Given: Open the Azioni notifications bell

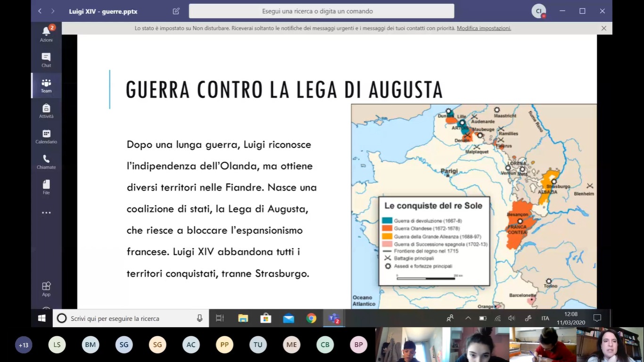Looking at the screenshot, I should pyautogui.click(x=46, y=33).
